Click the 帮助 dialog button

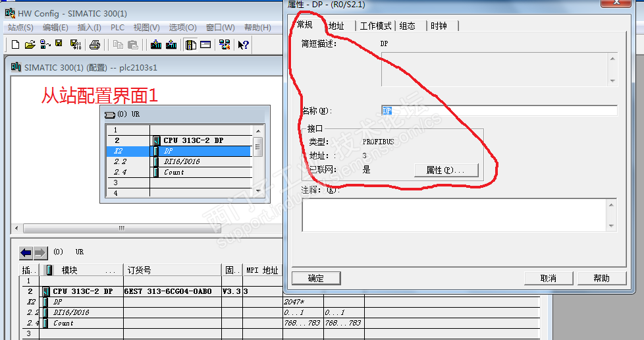coord(602,278)
